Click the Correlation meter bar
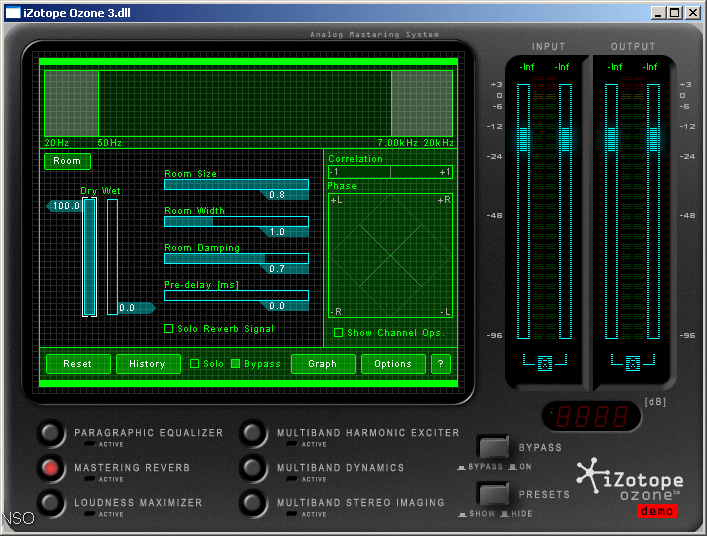Screen dimensions: 707x536 [x=390, y=172]
